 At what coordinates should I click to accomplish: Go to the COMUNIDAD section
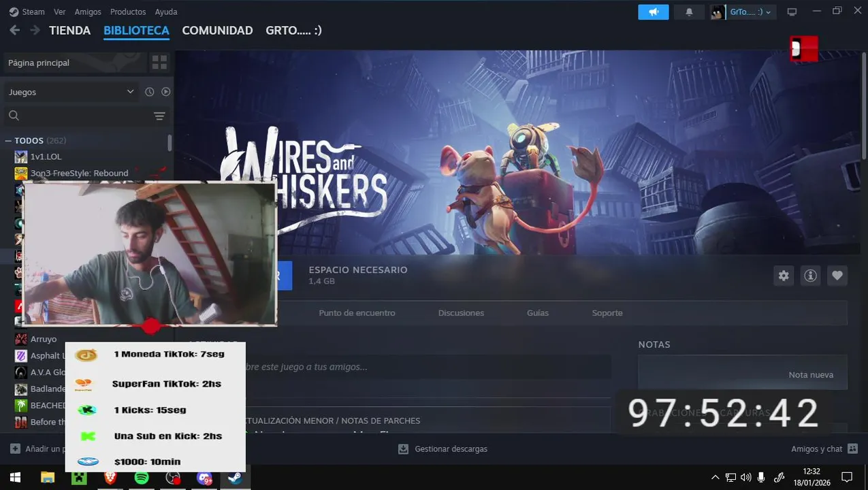[217, 31]
